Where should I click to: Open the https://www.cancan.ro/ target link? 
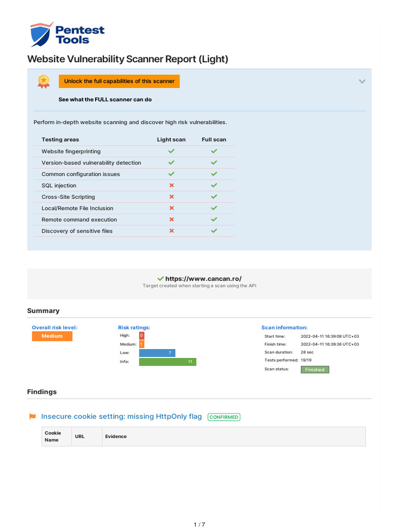coord(203,278)
